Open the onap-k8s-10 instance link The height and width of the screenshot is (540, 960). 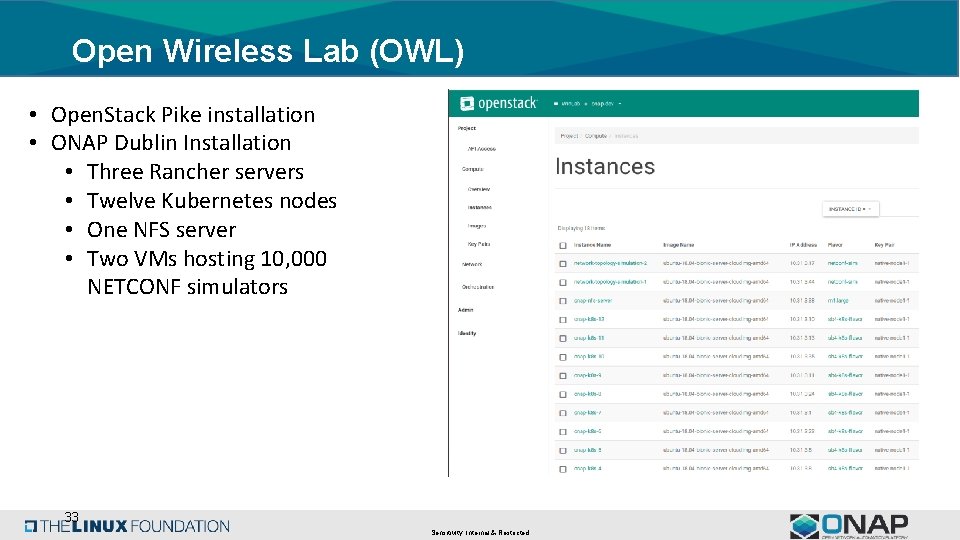pyautogui.click(x=588, y=356)
